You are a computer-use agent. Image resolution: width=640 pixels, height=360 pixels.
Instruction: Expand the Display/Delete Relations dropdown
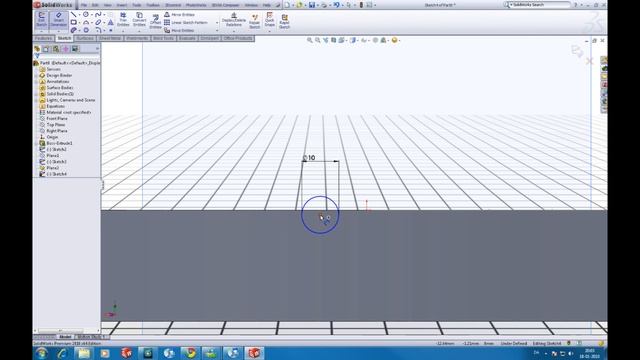pyautogui.click(x=234, y=31)
